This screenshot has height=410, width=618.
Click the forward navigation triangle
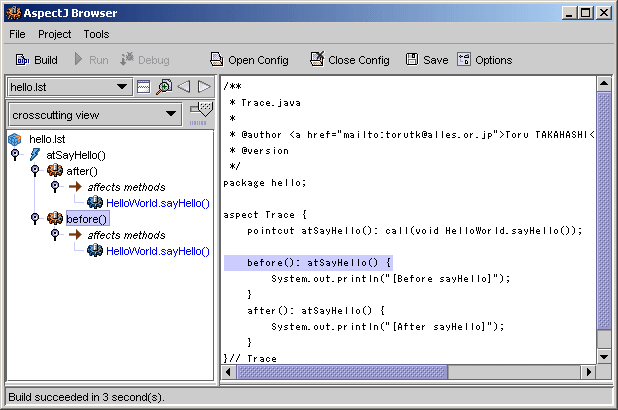click(204, 87)
